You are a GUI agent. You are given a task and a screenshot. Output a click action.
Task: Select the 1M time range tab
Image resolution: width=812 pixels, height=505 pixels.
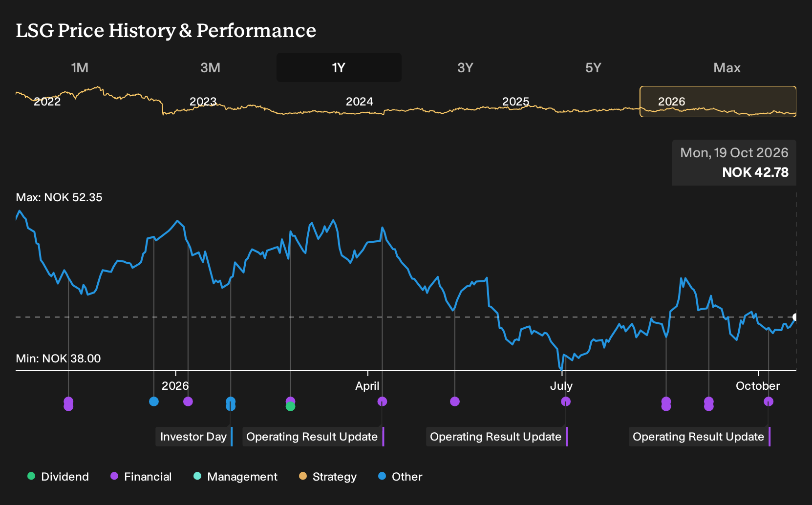[80, 67]
